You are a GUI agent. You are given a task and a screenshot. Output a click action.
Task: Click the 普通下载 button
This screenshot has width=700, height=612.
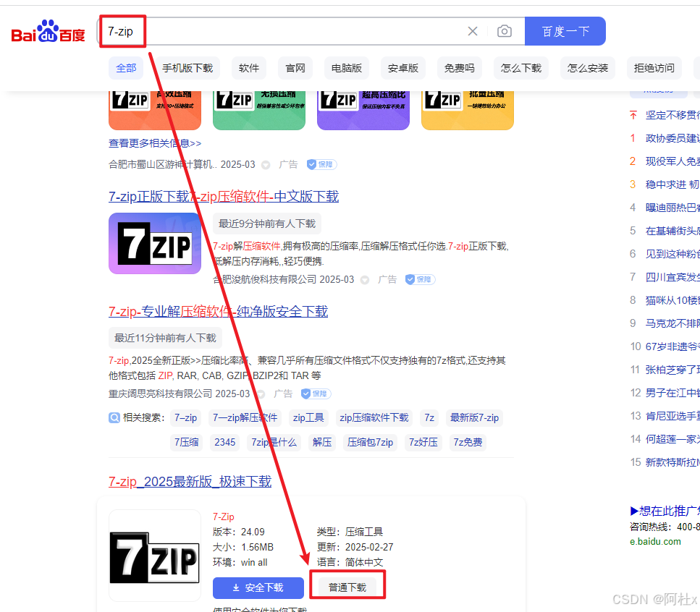pos(347,588)
